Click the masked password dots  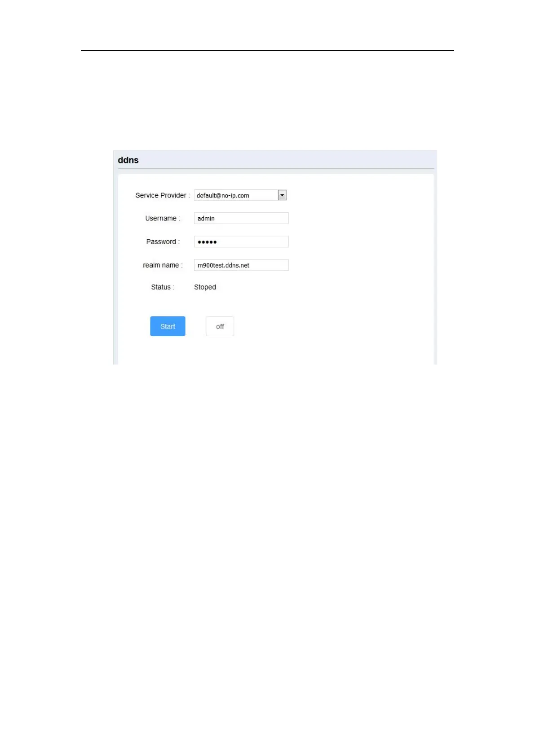pyautogui.click(x=207, y=242)
